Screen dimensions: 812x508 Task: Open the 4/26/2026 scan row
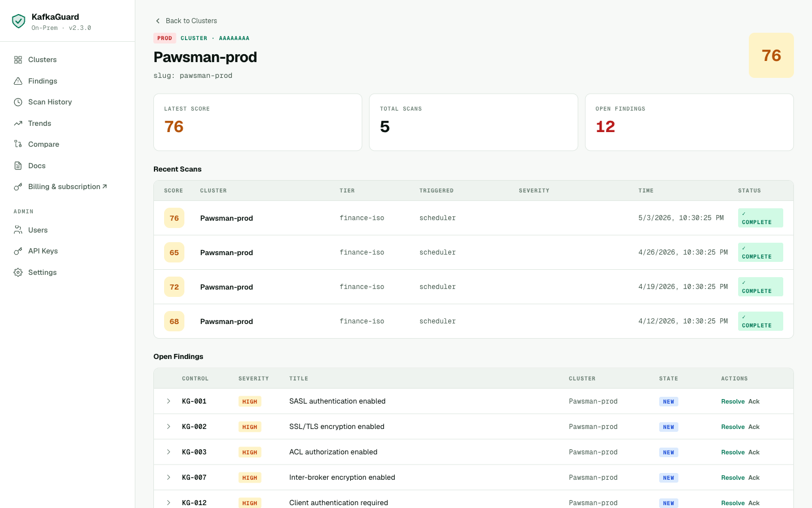474,252
